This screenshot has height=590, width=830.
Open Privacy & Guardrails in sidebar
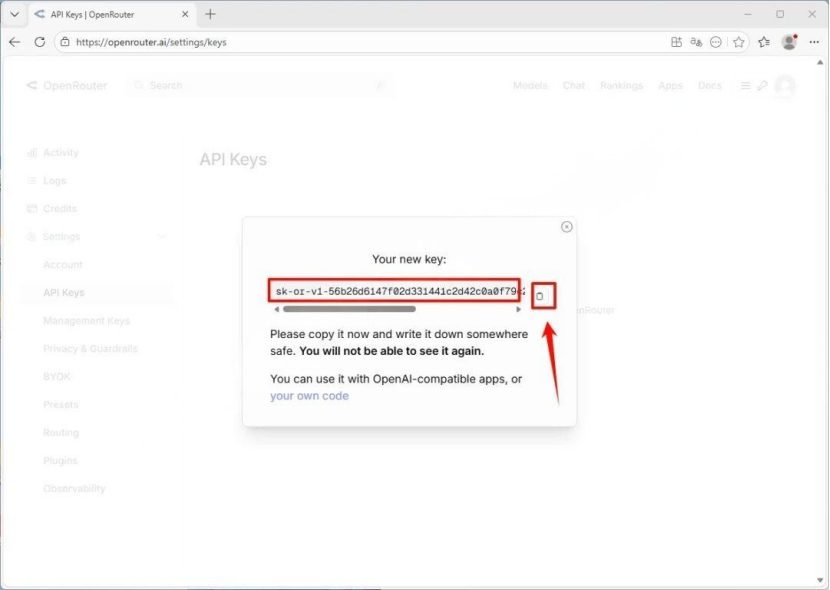pos(91,349)
